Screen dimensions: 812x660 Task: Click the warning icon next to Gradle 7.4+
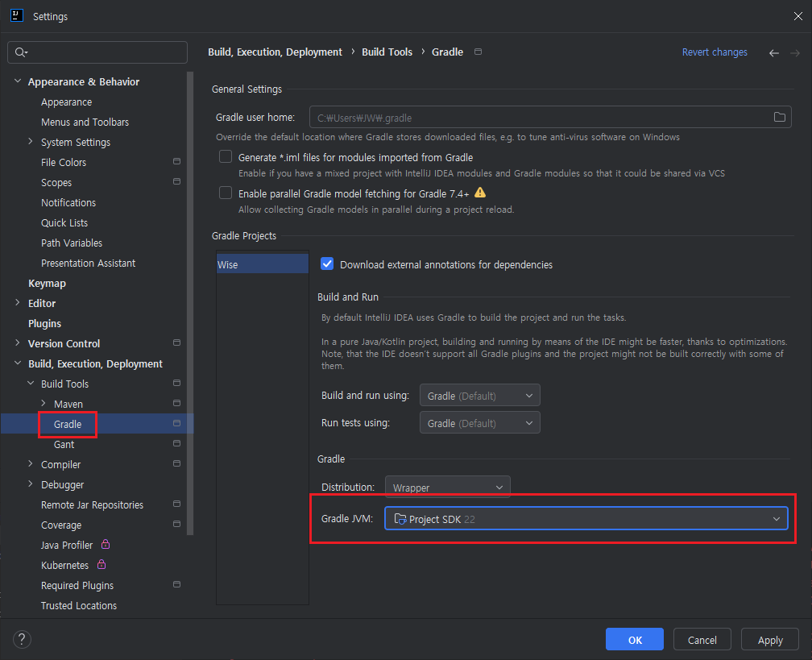[x=480, y=193]
